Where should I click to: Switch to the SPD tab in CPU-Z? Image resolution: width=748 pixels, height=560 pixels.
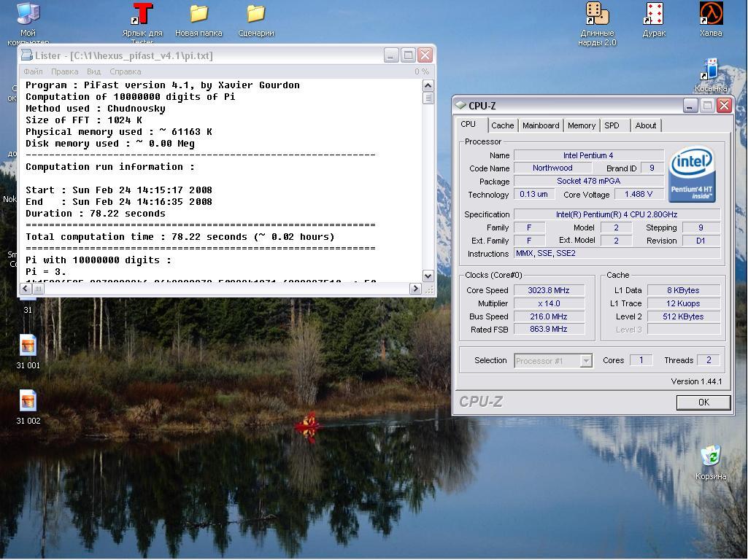click(612, 125)
